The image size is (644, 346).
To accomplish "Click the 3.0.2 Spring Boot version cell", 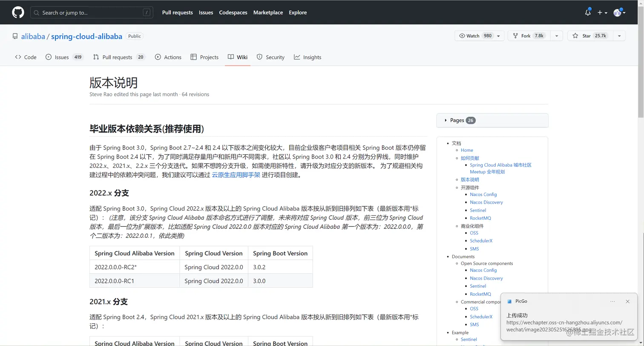I will pos(280,267).
